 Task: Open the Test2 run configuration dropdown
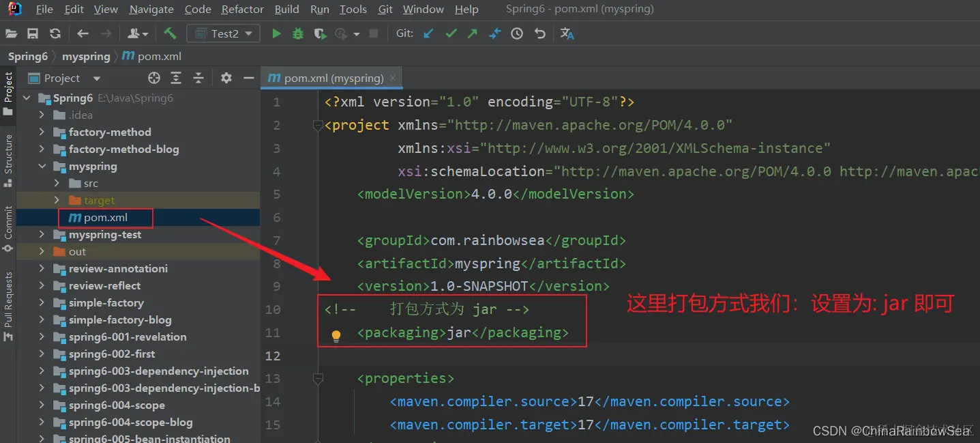[x=224, y=33]
